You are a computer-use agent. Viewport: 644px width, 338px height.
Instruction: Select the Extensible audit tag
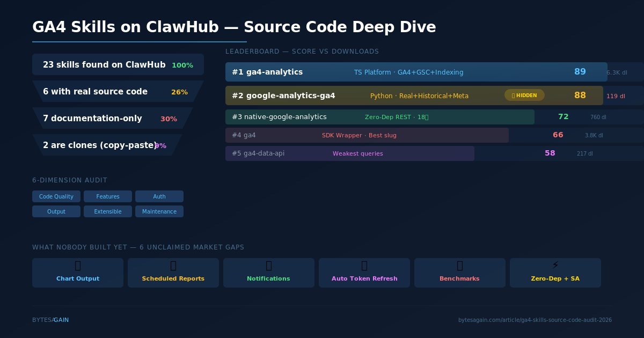(x=108, y=211)
